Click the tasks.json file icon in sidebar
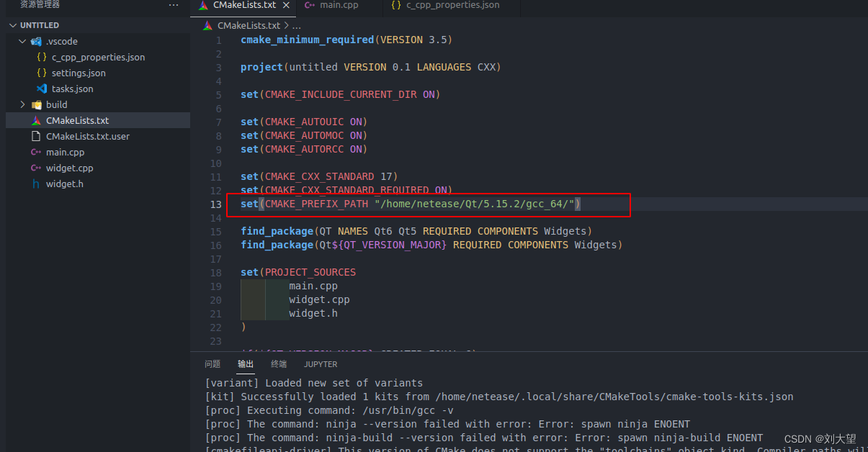Viewport: 868px width, 452px height. point(41,89)
